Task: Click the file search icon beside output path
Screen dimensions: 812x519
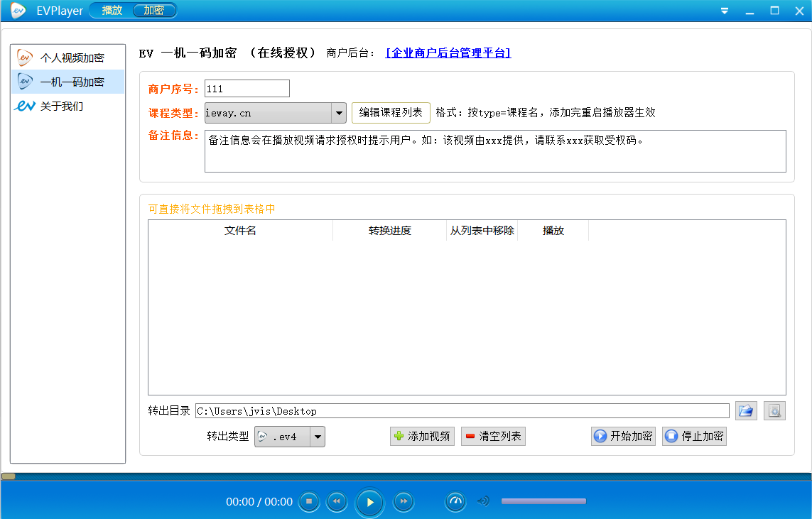Action: (774, 410)
